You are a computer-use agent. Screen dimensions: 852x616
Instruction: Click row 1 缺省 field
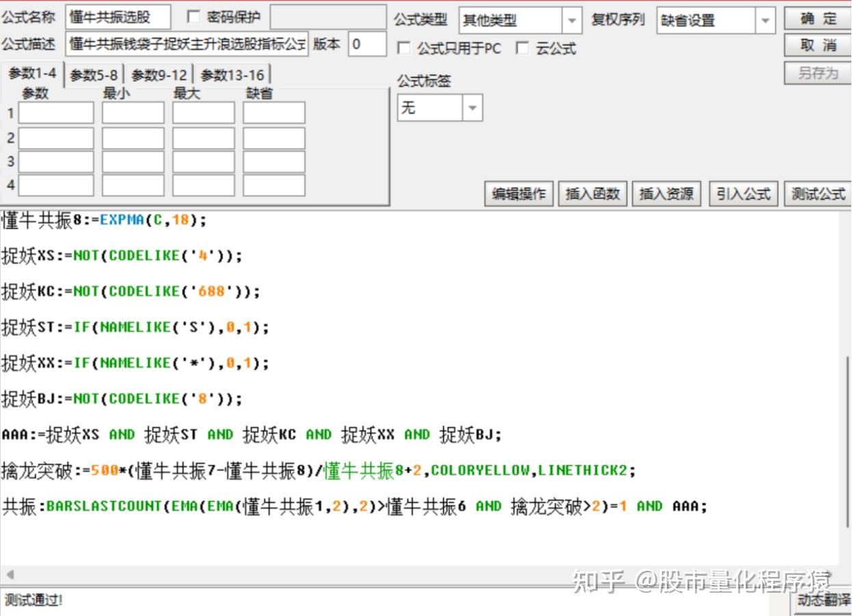coord(274,113)
